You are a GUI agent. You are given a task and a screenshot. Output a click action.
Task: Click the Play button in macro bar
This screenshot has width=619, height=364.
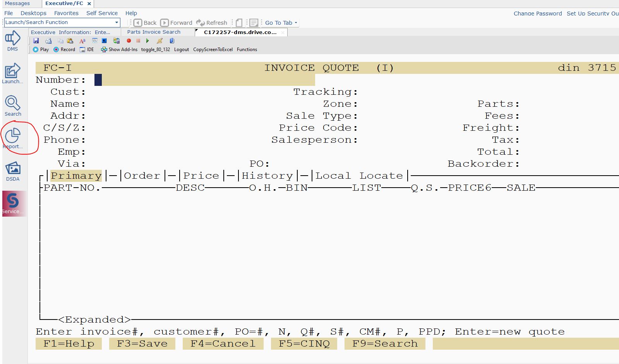coord(41,50)
